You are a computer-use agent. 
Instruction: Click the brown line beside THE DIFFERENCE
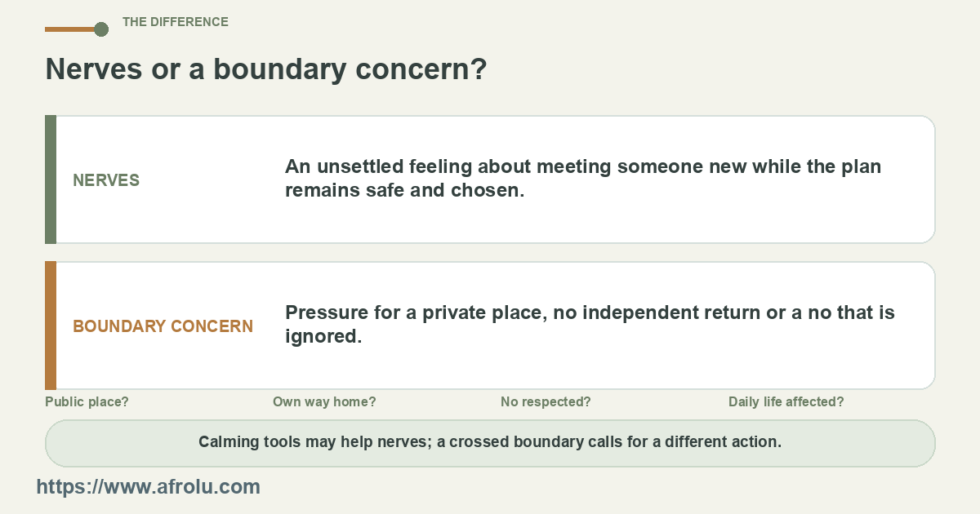coord(70,29)
